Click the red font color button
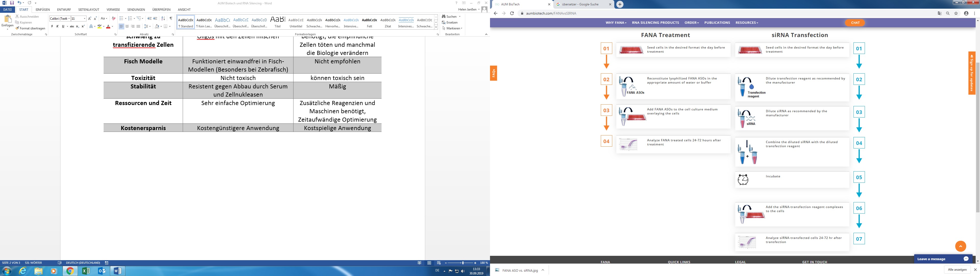The image size is (980, 276). click(x=108, y=26)
